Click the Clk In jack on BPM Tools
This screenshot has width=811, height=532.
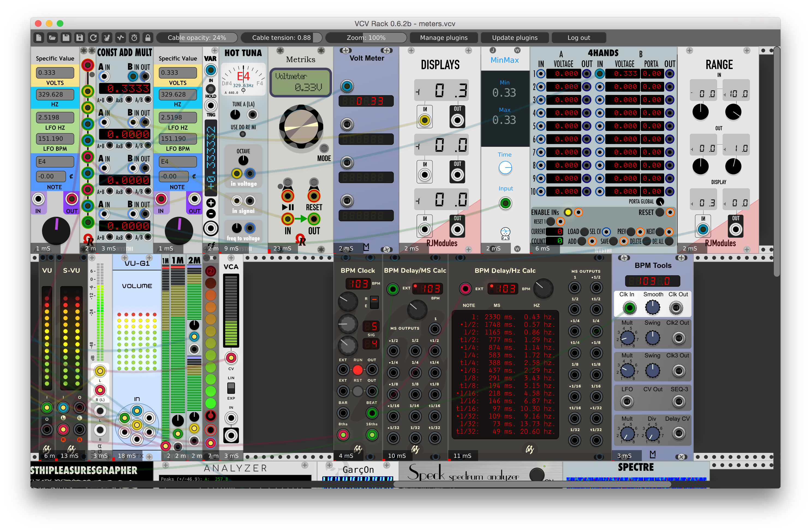[629, 307]
